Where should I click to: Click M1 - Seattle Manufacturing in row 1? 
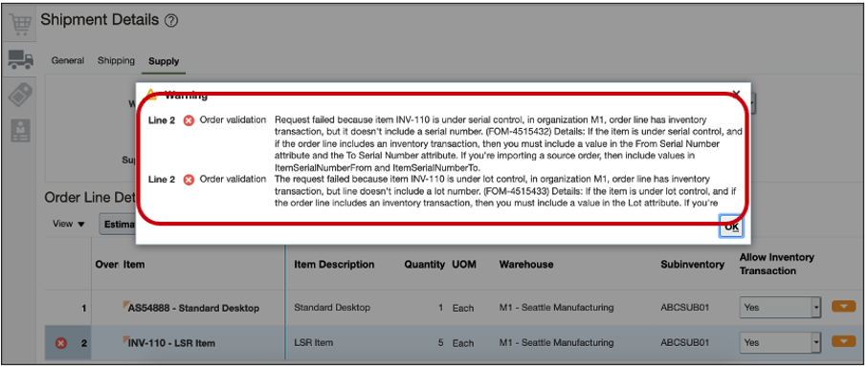pyautogui.click(x=556, y=308)
